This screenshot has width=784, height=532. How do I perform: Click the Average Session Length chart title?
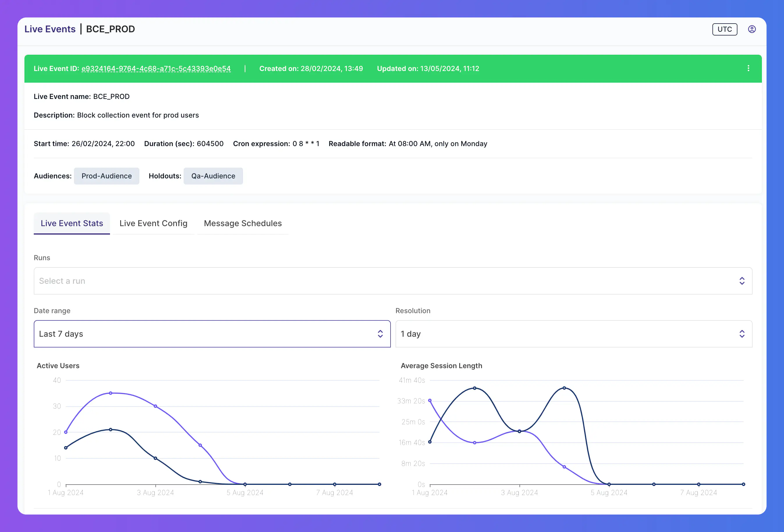[x=441, y=366]
